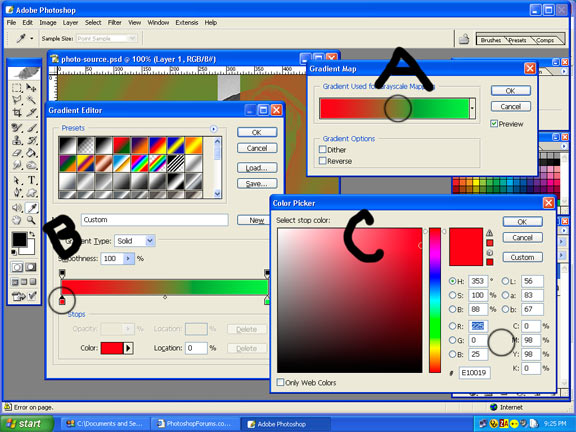The height and width of the screenshot is (432, 576).
Task: Select the S saturation radio button
Action: (453, 295)
